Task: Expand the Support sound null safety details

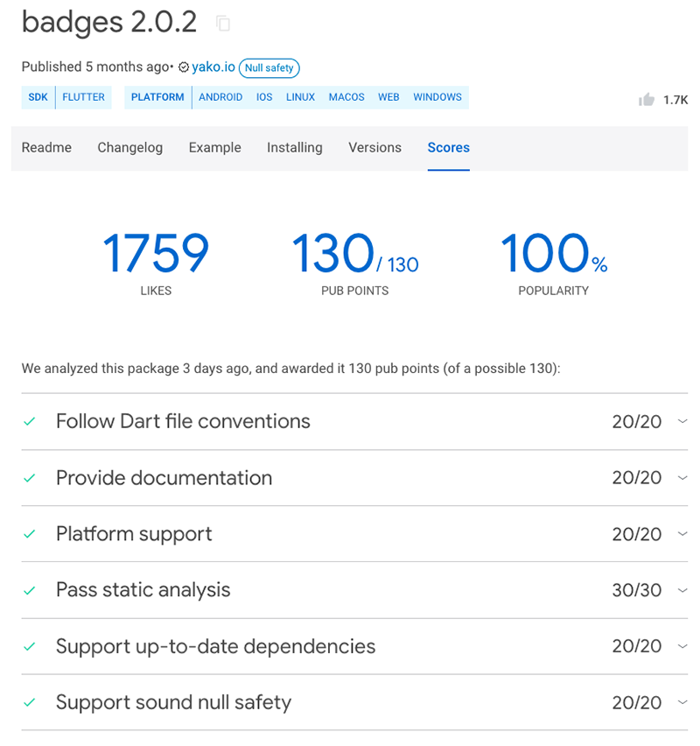Action: coord(682,702)
